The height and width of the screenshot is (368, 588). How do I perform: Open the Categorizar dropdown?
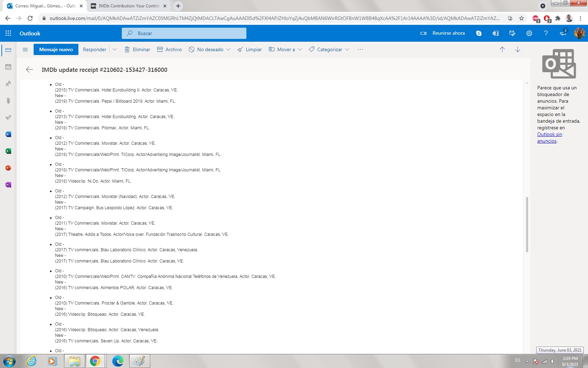347,49
